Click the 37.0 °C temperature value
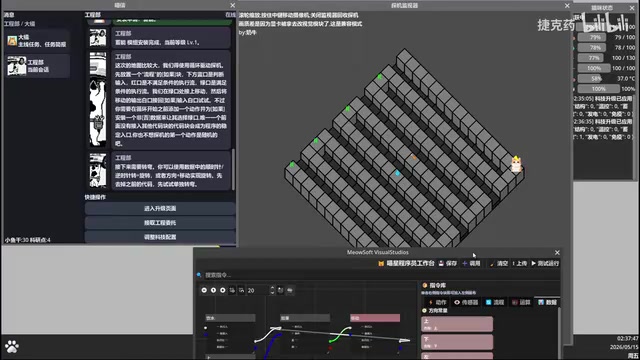The height and width of the screenshot is (360, 640). [626, 78]
